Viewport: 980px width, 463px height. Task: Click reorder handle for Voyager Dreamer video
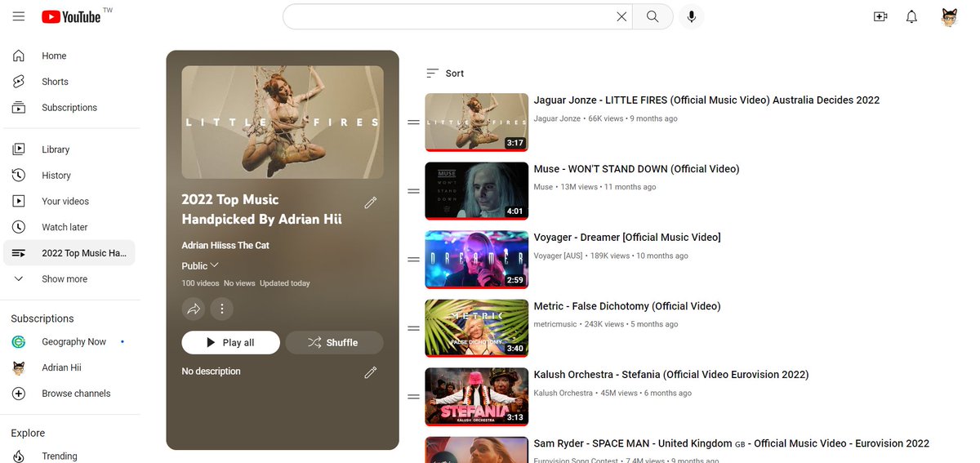(413, 260)
